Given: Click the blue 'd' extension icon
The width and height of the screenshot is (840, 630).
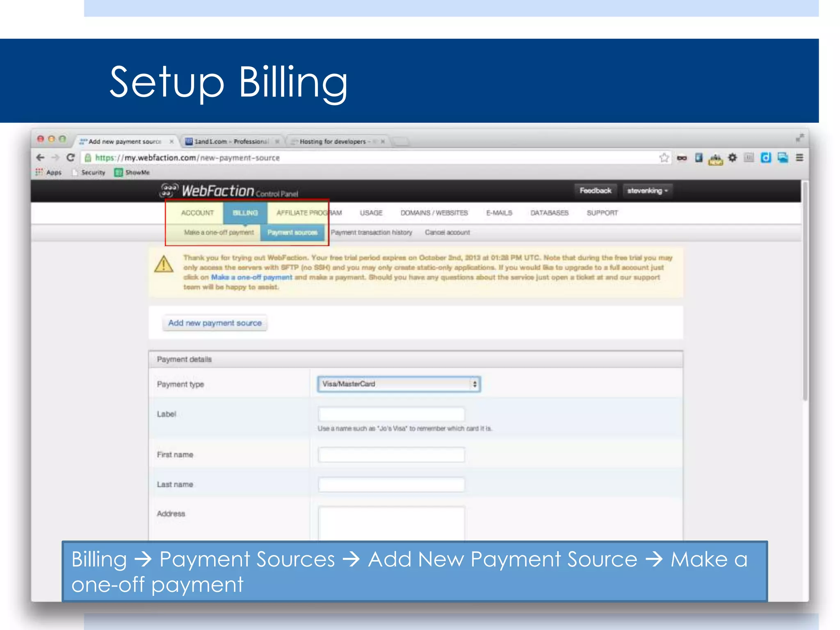Looking at the screenshot, I should 766,157.
